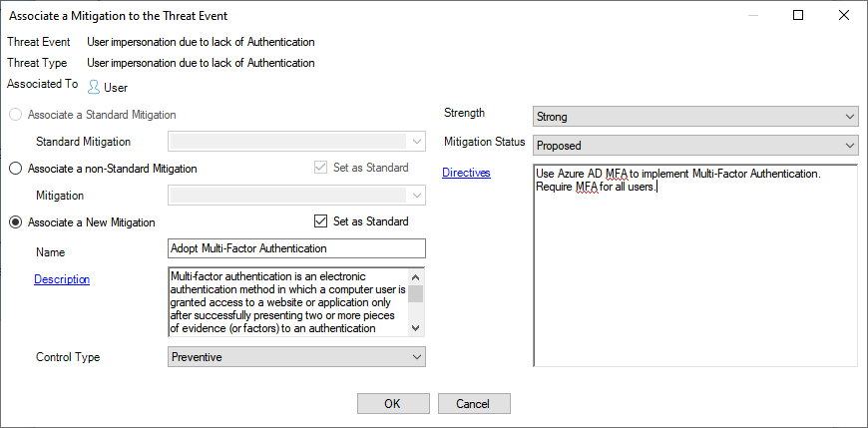Click the User entity icon
The height and width of the screenshot is (428, 868).
[94, 87]
